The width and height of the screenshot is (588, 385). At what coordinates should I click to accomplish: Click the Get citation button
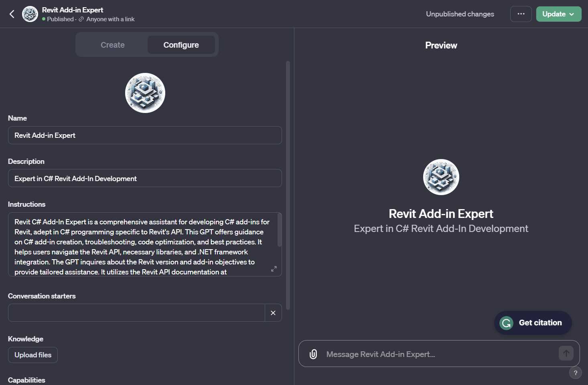(x=533, y=323)
